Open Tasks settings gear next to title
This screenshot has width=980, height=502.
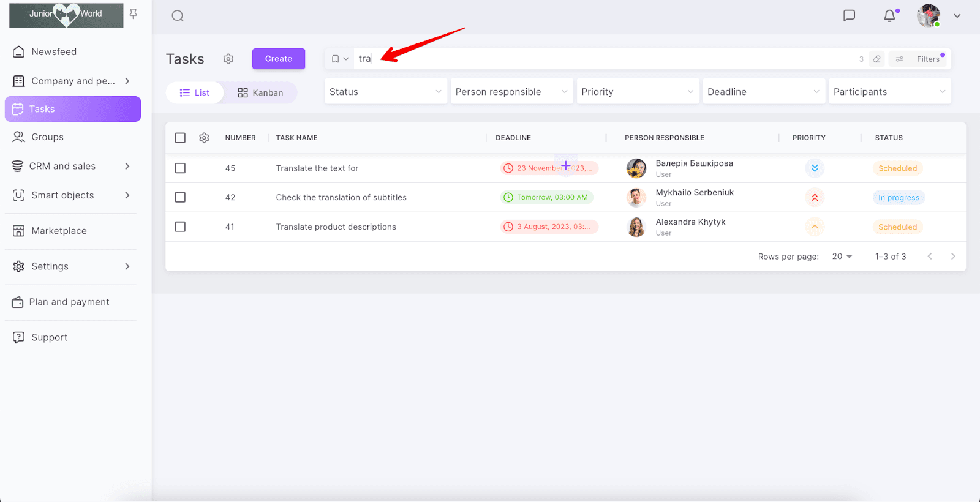pyautogui.click(x=228, y=59)
